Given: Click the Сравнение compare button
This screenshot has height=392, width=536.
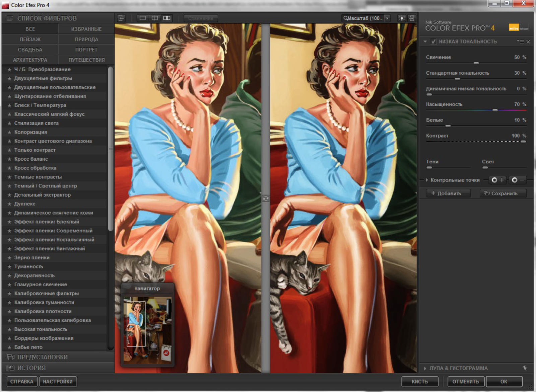Looking at the screenshot, I should tap(201, 18).
